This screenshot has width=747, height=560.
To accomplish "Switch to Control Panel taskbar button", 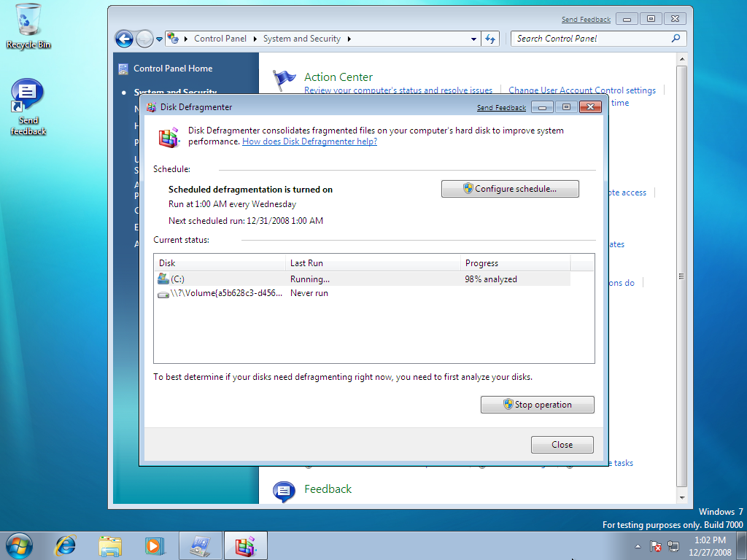I will (201, 545).
